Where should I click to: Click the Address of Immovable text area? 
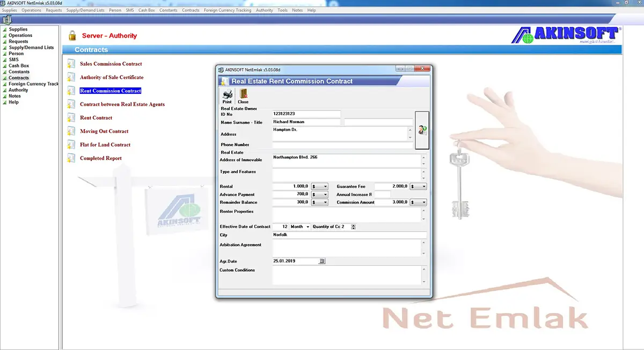[346, 160]
